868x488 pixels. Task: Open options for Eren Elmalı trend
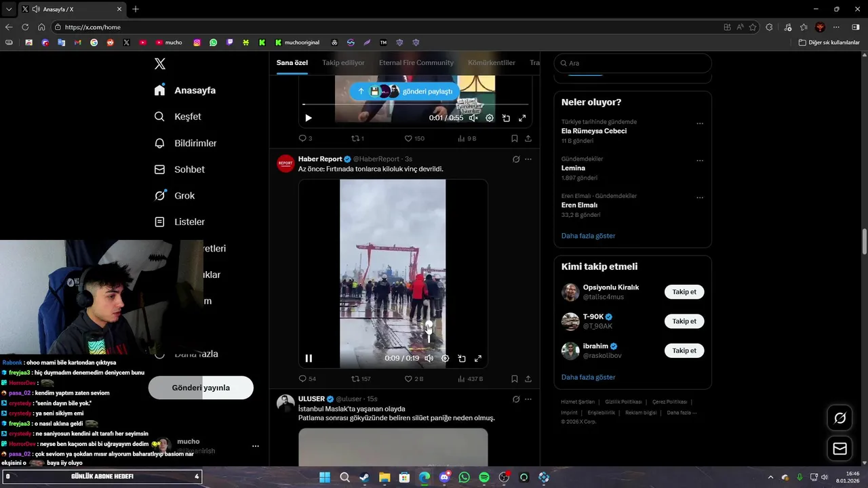click(x=700, y=198)
